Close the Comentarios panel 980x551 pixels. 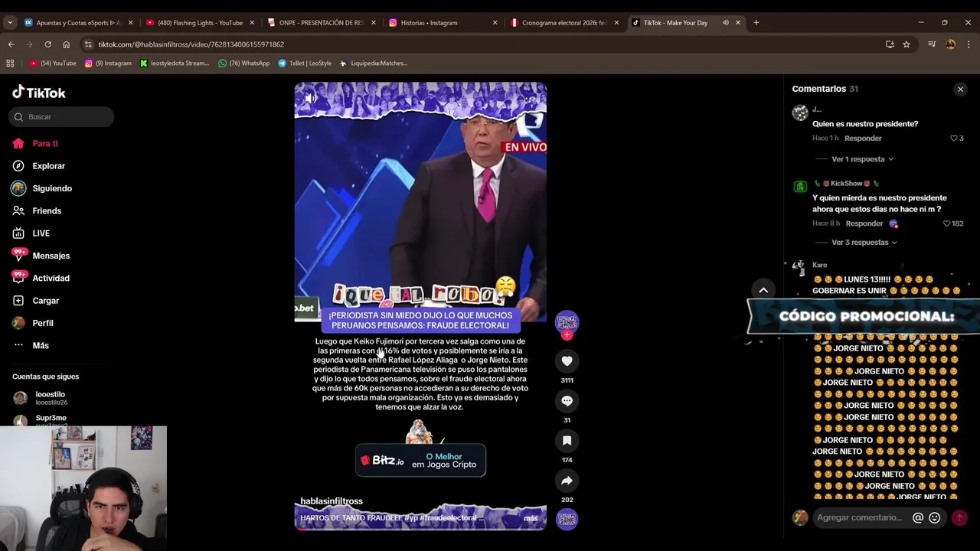pos(960,90)
